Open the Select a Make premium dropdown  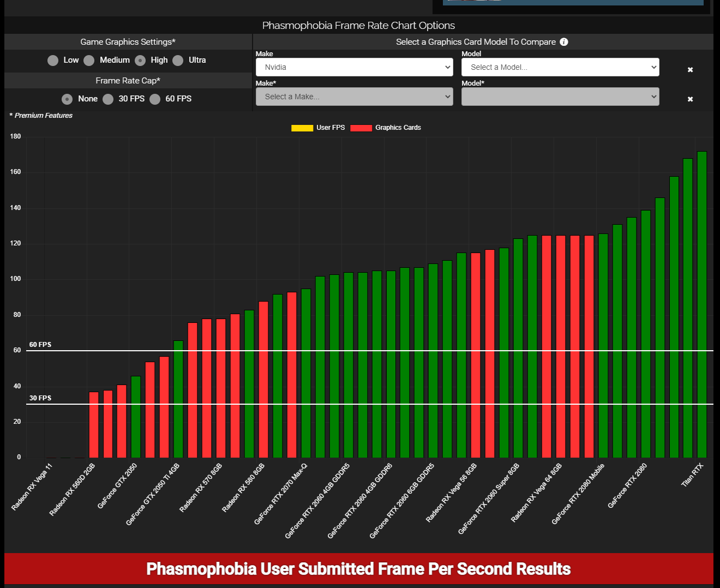[355, 97]
